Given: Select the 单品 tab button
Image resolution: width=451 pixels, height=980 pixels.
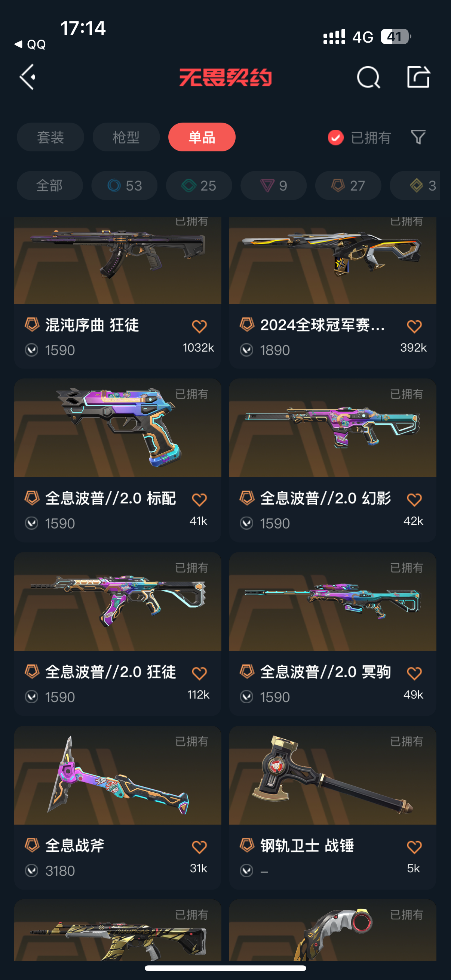Looking at the screenshot, I should click(x=202, y=137).
